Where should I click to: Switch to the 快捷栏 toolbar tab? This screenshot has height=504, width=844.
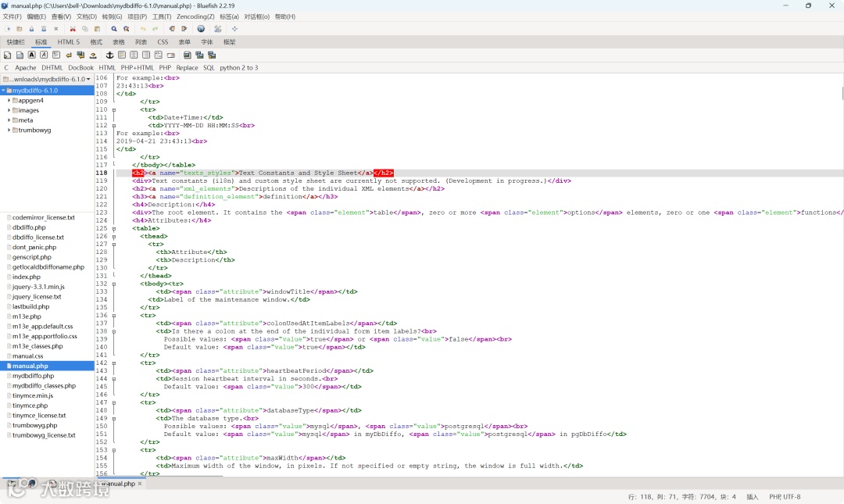[16, 42]
